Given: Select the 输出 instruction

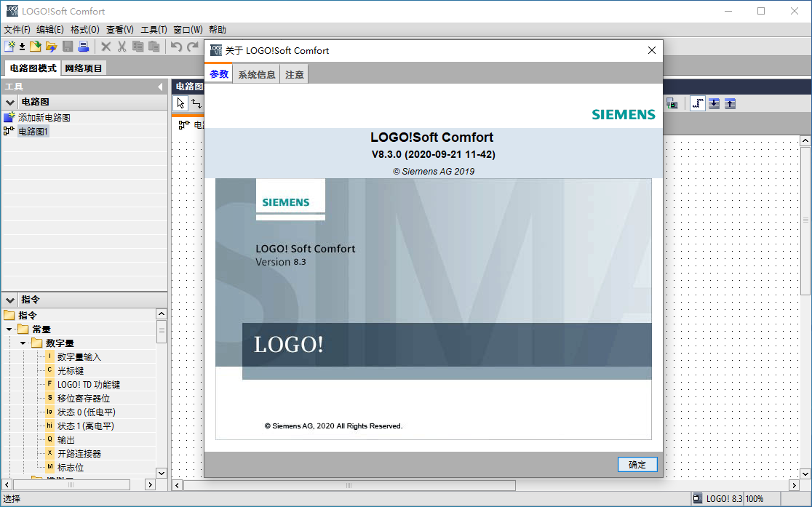Looking at the screenshot, I should tap(65, 439).
